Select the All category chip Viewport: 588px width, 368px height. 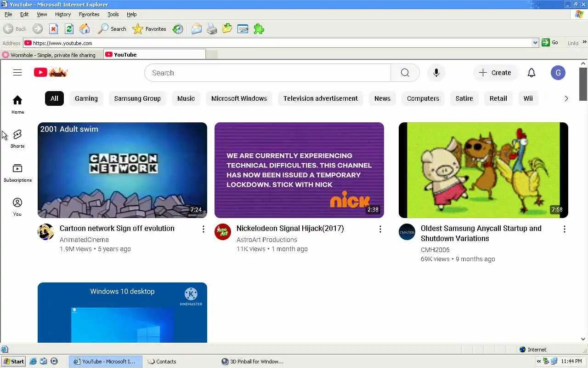click(54, 98)
